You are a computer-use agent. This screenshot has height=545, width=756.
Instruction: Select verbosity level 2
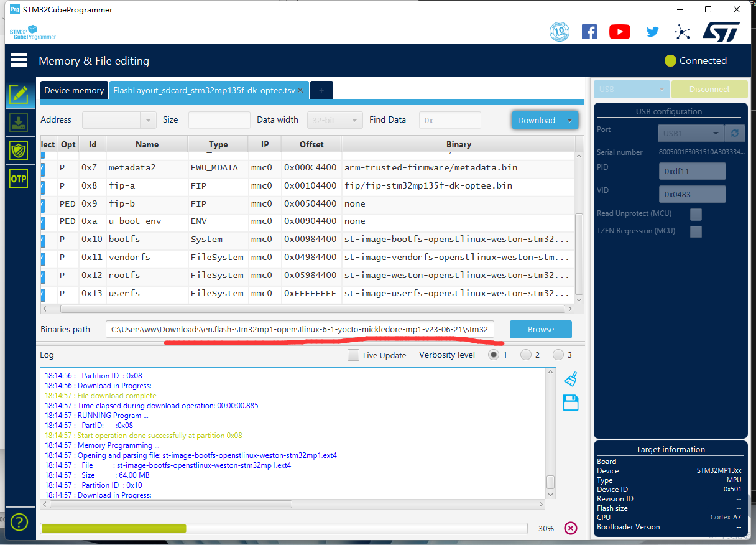pos(526,355)
